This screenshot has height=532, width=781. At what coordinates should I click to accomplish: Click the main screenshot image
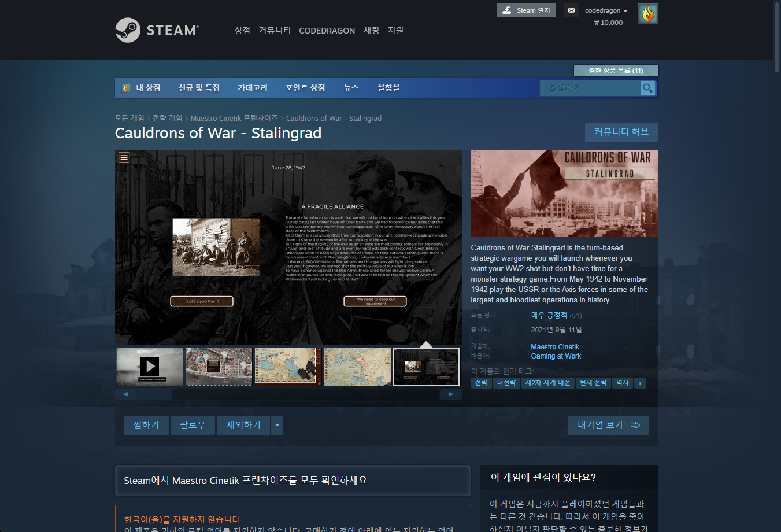288,247
